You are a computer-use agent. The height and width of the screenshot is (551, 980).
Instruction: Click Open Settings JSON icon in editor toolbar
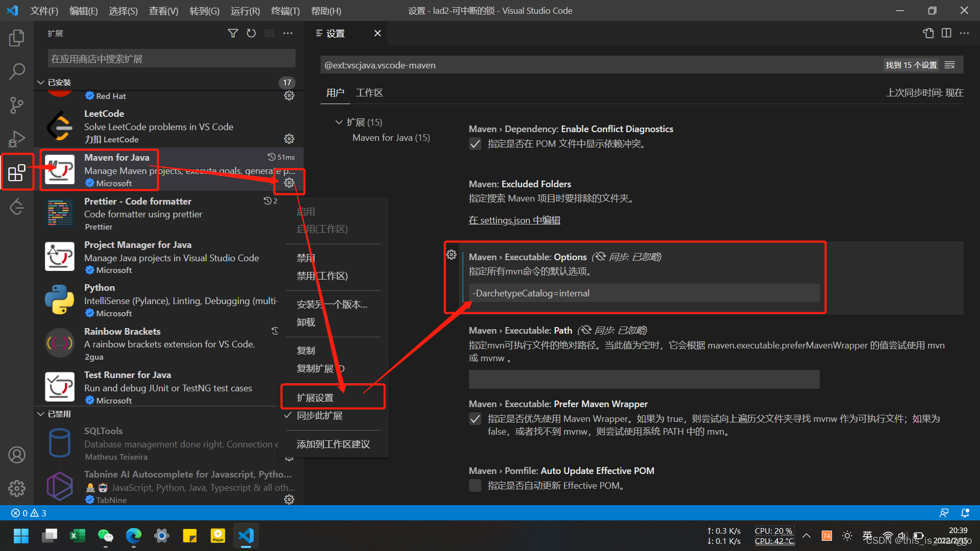coord(928,34)
